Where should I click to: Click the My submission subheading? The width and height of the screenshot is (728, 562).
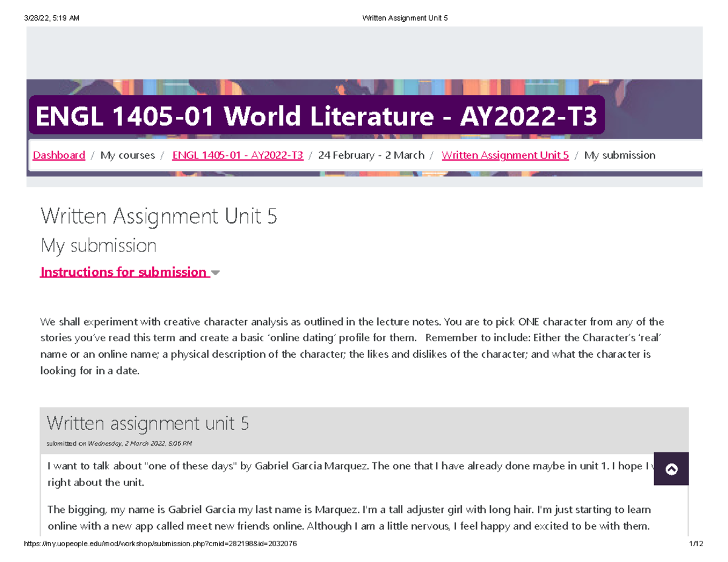[98, 246]
